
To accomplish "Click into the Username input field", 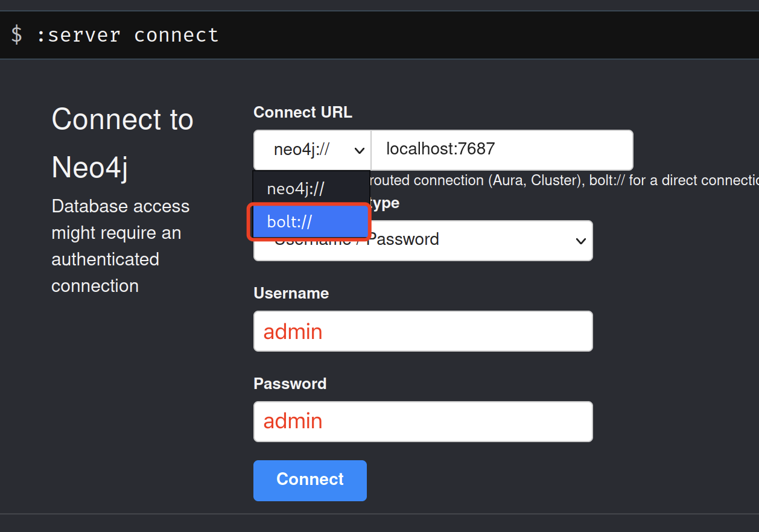I will 422,331.
